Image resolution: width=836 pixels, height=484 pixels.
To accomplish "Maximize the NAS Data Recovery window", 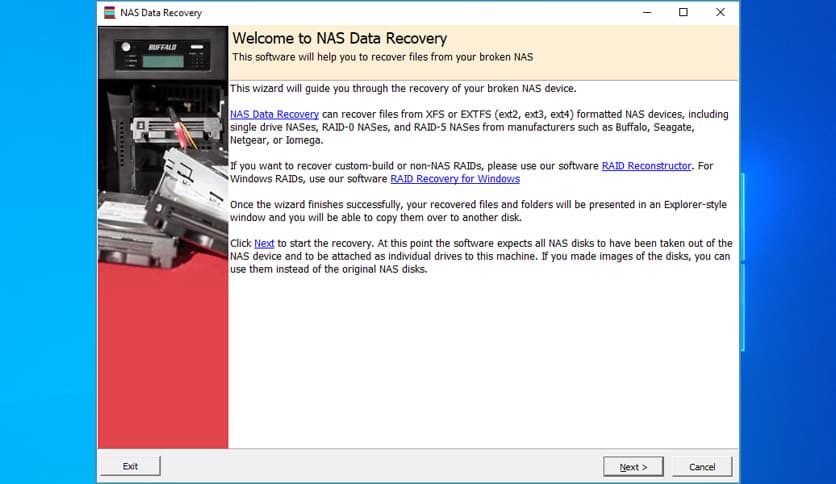I will point(683,12).
